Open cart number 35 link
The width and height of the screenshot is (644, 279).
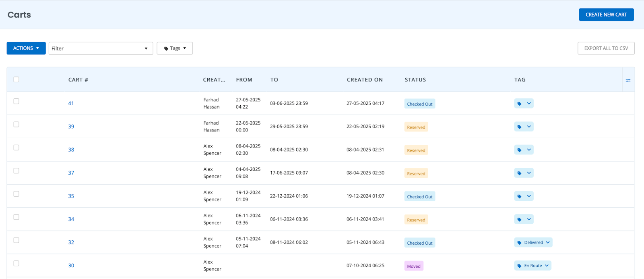71,196
